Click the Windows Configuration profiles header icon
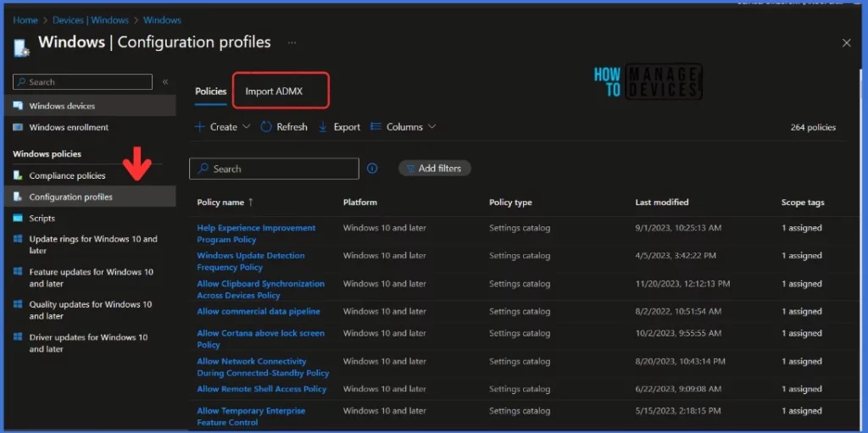 coord(21,47)
